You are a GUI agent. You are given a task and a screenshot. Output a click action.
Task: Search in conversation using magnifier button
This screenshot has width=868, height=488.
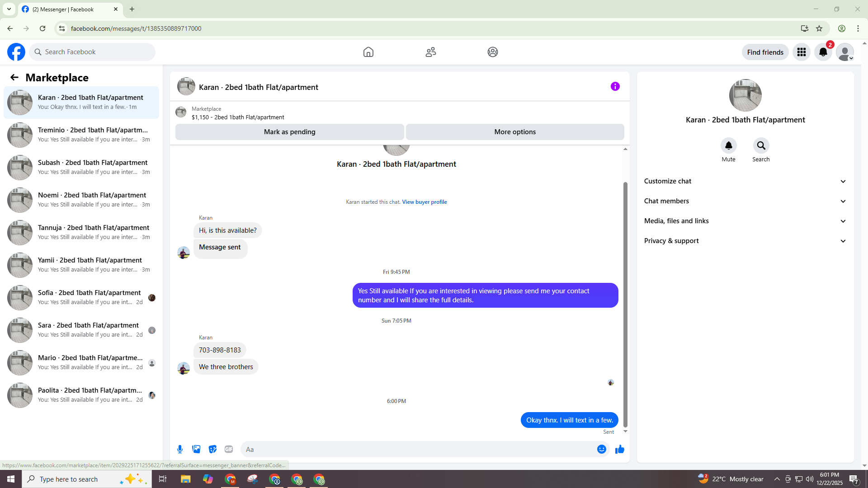point(761,145)
